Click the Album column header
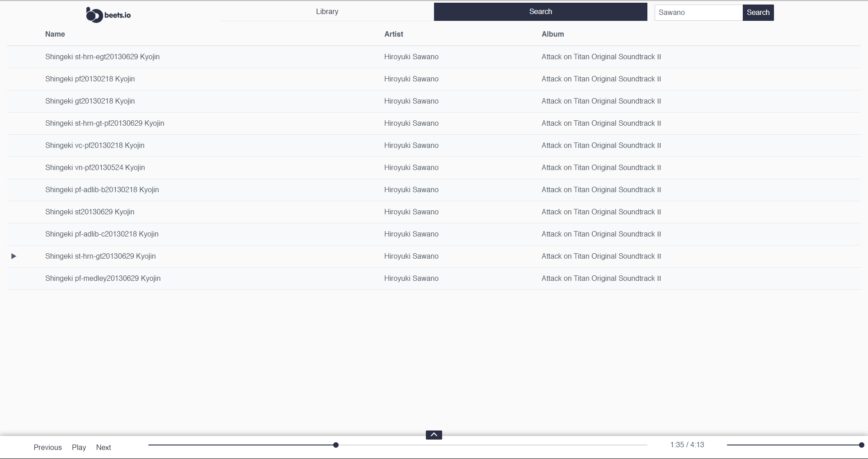The height and width of the screenshot is (459, 868). point(553,34)
